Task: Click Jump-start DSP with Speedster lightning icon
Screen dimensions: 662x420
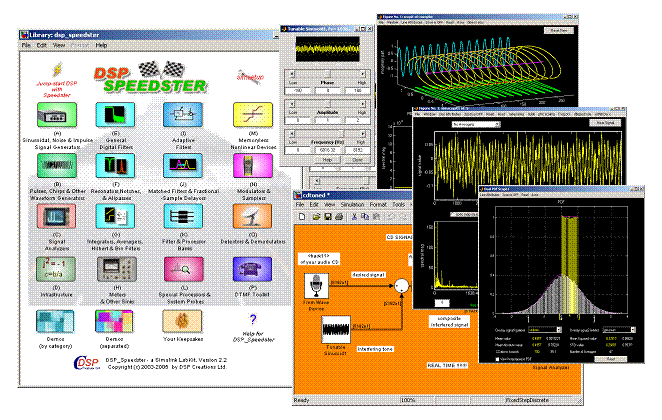Action: click(x=57, y=70)
